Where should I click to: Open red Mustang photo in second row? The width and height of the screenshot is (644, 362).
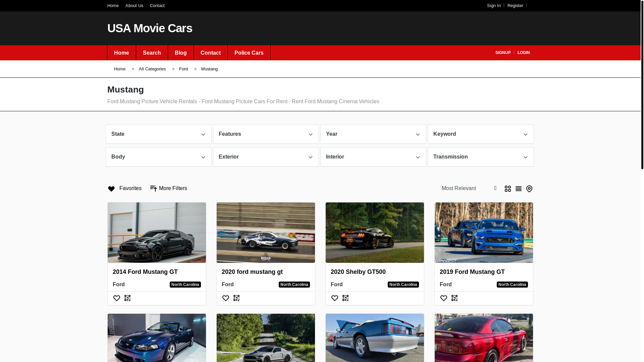coord(484,338)
